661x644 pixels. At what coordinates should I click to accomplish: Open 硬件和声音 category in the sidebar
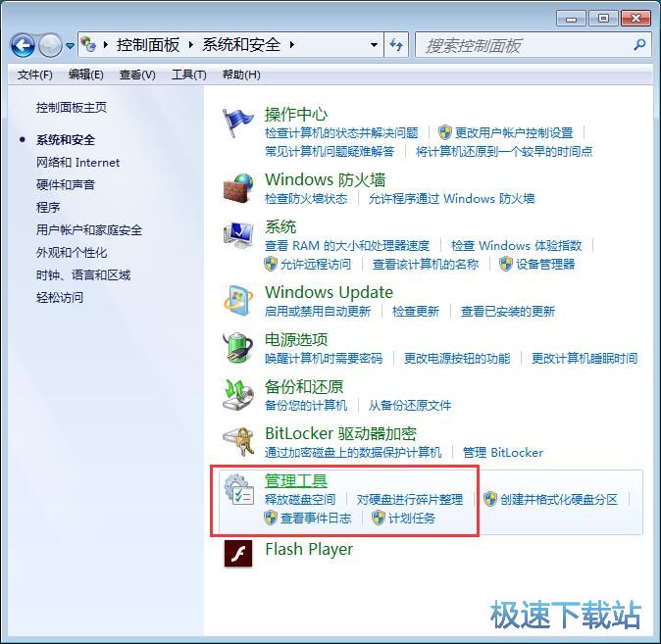point(66,184)
